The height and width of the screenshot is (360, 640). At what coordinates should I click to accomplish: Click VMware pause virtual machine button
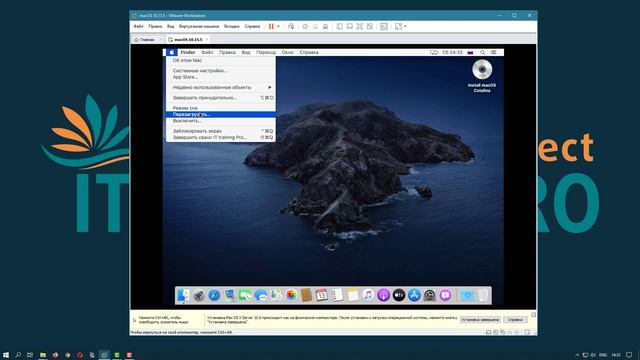pyautogui.click(x=271, y=26)
